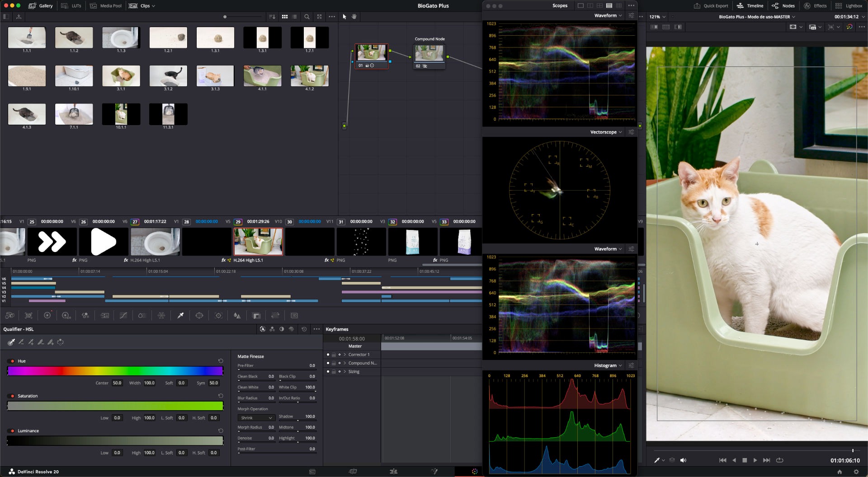This screenshot has width=868, height=477.
Task: Mute the audio with the speaker icon
Action: point(683,460)
